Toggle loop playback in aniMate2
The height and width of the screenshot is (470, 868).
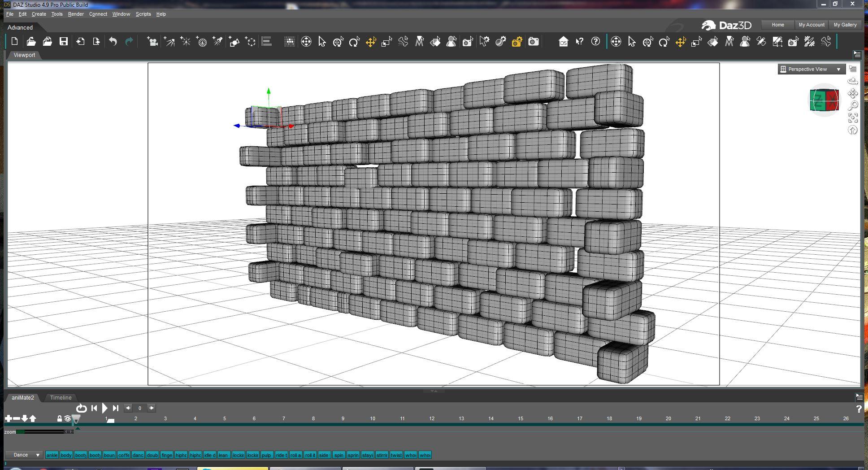tap(81, 408)
